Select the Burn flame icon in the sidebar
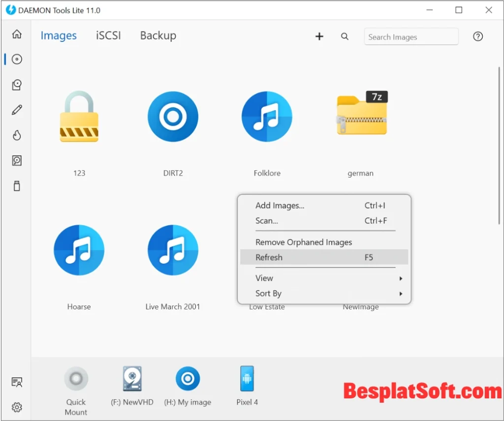 (x=17, y=135)
